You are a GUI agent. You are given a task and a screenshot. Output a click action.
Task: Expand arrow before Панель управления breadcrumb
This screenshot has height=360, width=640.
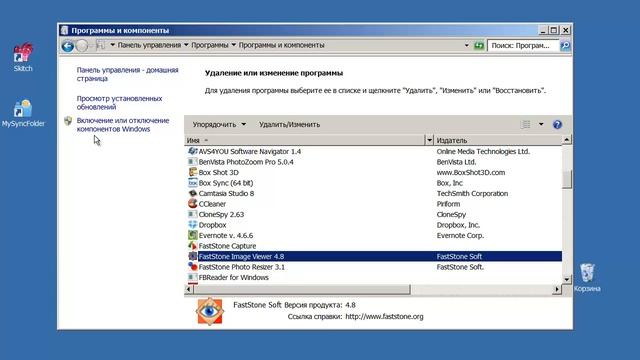(x=113, y=45)
